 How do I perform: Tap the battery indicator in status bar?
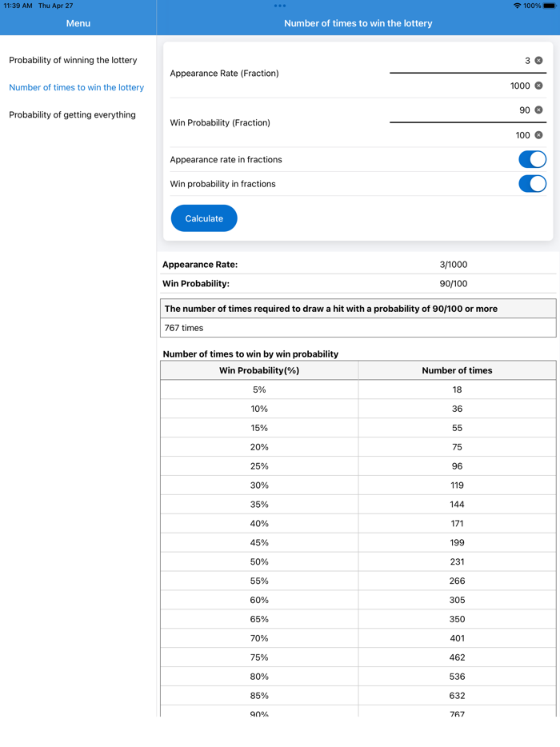(x=550, y=6)
